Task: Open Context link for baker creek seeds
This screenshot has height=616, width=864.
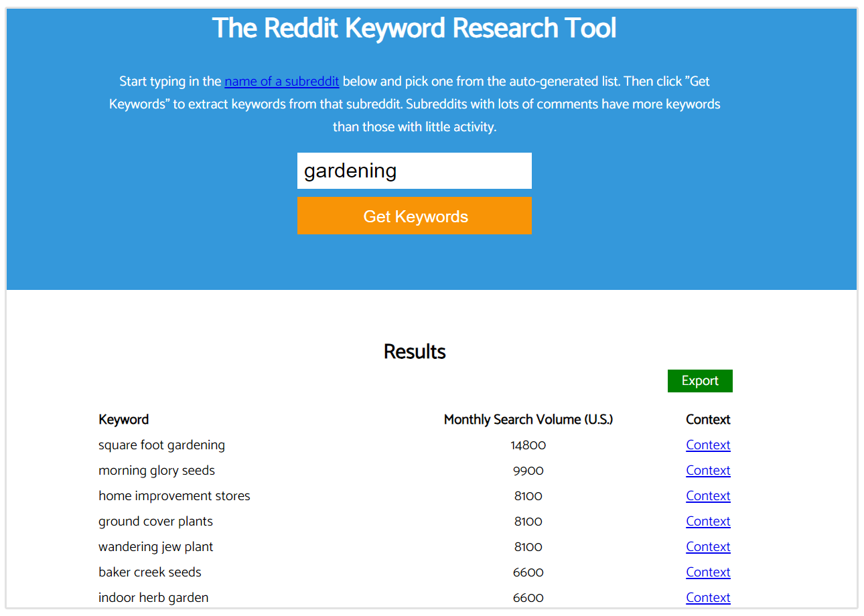Action: [708, 572]
